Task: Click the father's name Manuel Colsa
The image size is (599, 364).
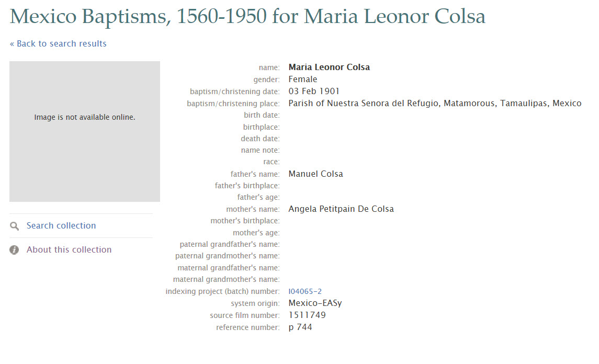Action: (315, 174)
